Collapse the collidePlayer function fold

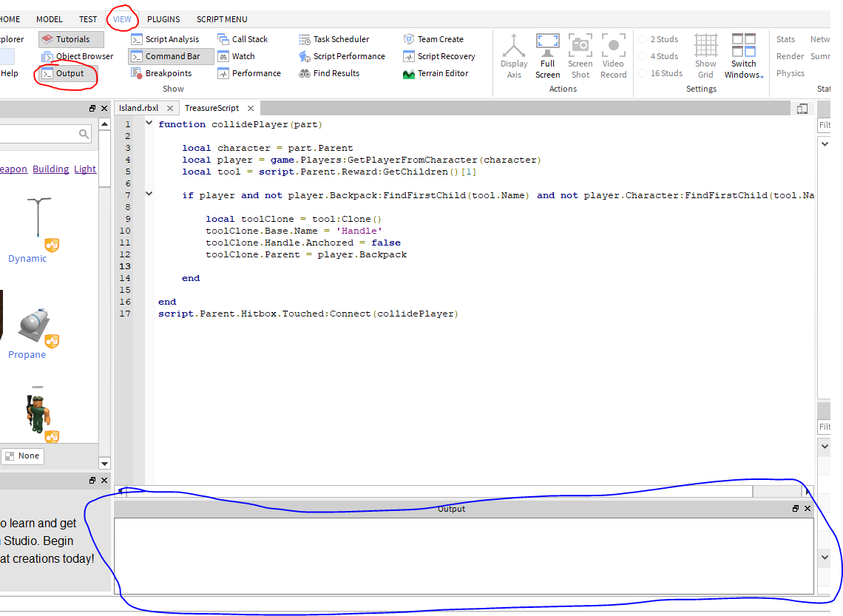[x=149, y=123]
